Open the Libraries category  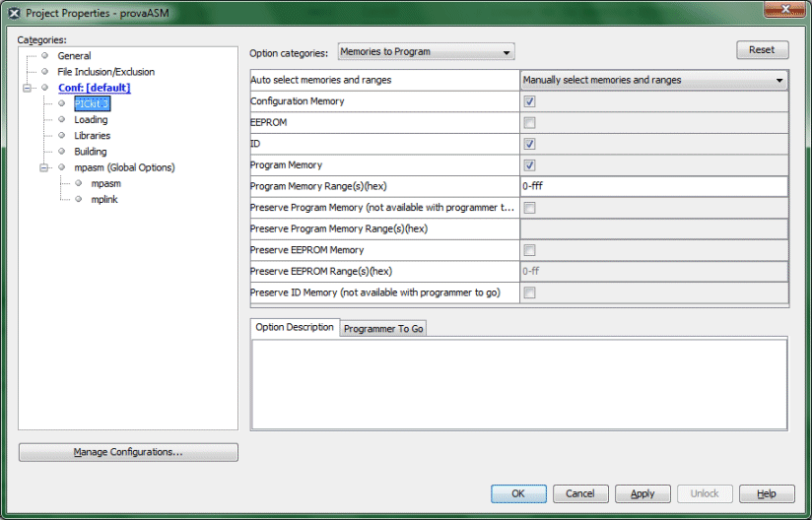pyautogui.click(x=92, y=136)
